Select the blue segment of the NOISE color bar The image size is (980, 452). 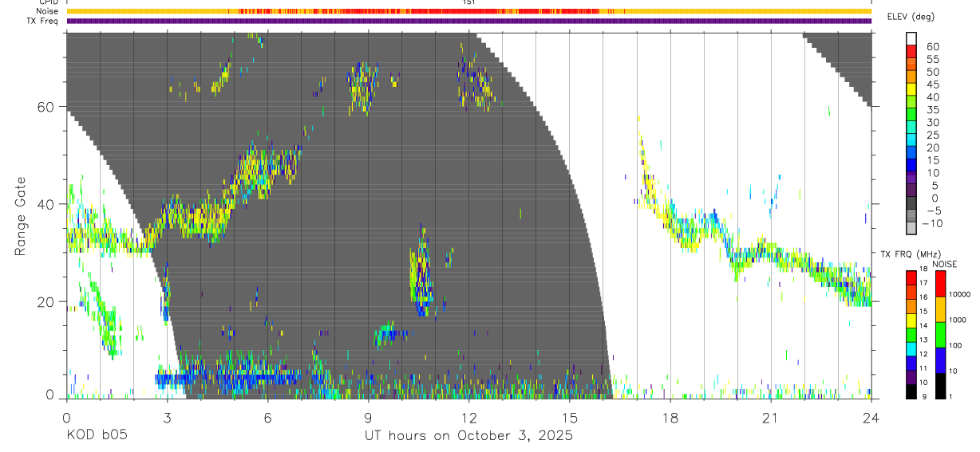point(940,360)
